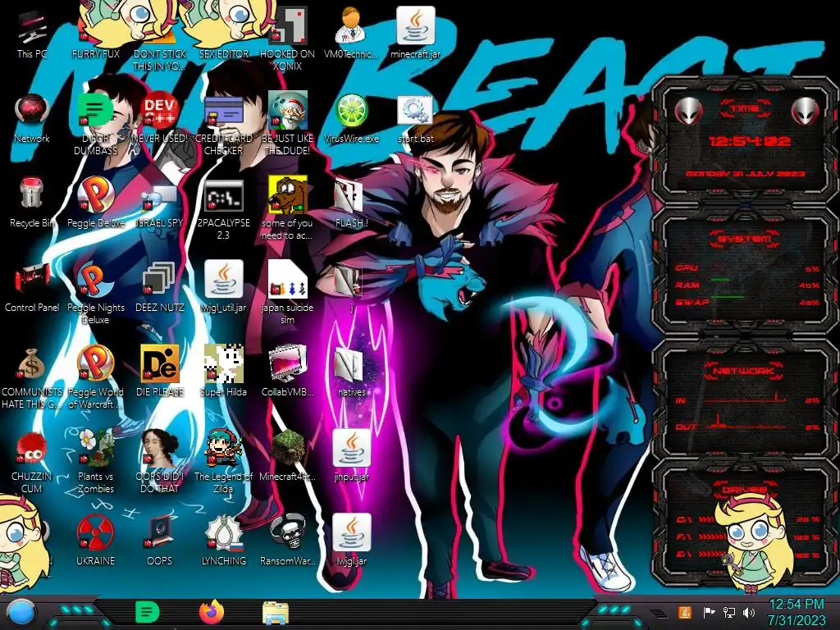Select the OOPS DID I DO THAT portrait icon
The height and width of the screenshot is (630, 840).
160,462
